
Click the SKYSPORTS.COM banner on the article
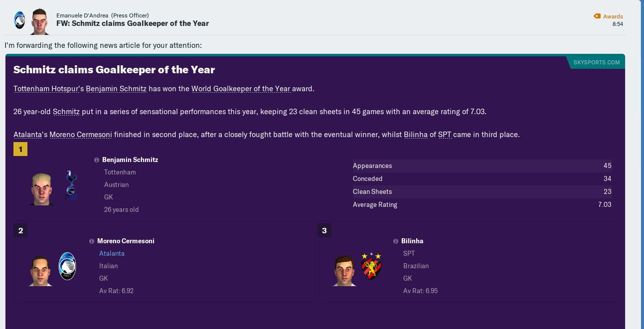(597, 62)
